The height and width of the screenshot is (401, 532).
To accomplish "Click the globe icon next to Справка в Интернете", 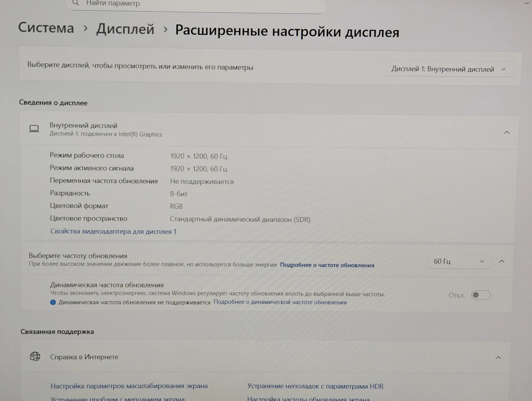I will [35, 356].
